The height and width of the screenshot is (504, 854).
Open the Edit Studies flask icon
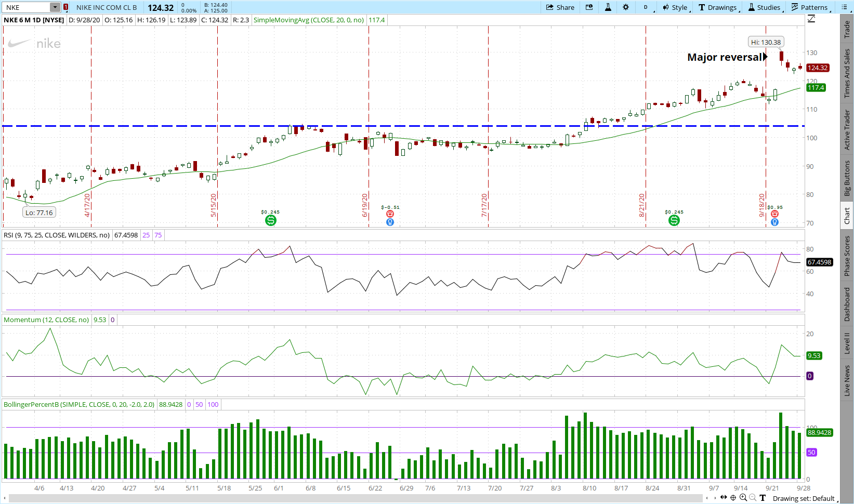click(608, 7)
